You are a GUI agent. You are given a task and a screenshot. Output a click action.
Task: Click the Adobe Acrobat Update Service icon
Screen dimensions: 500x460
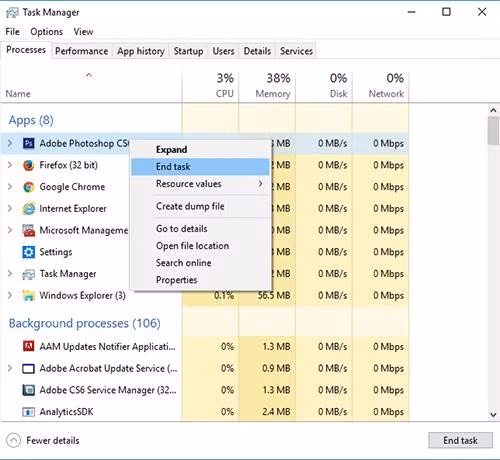pyautogui.click(x=28, y=368)
